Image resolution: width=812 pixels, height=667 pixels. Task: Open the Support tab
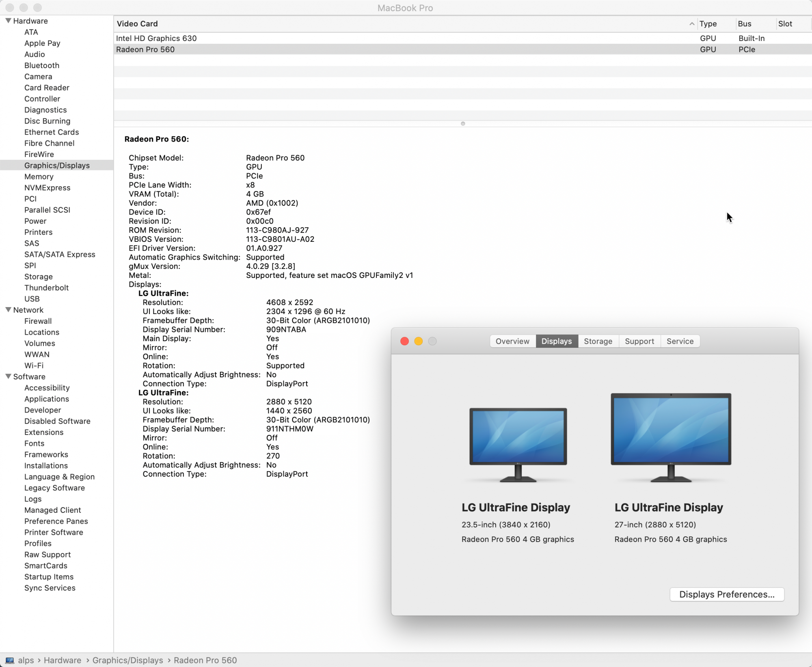point(639,341)
